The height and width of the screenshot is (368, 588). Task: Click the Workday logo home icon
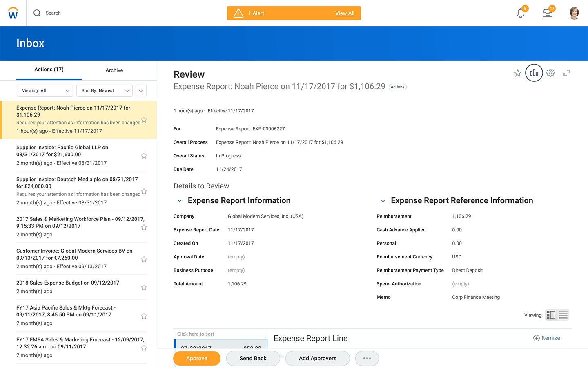[13, 13]
